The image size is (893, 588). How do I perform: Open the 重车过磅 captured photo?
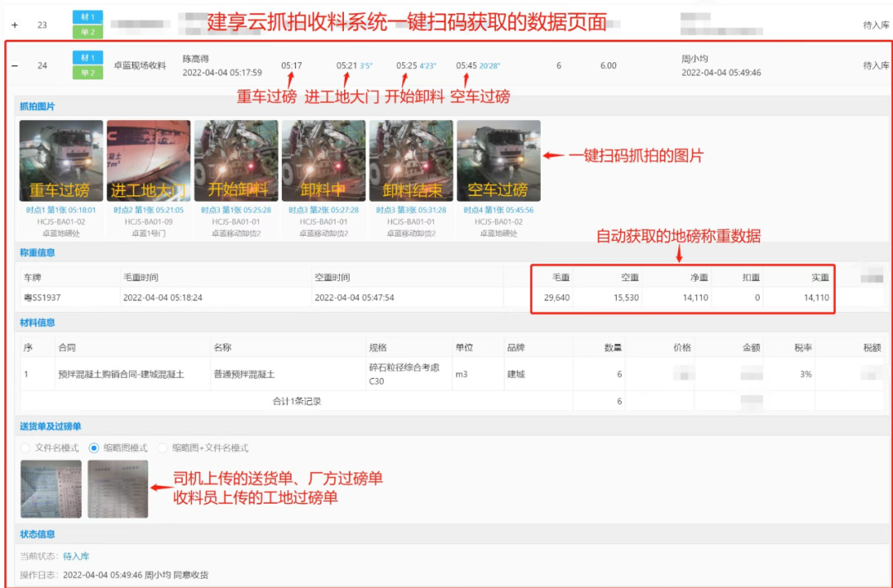(61, 161)
